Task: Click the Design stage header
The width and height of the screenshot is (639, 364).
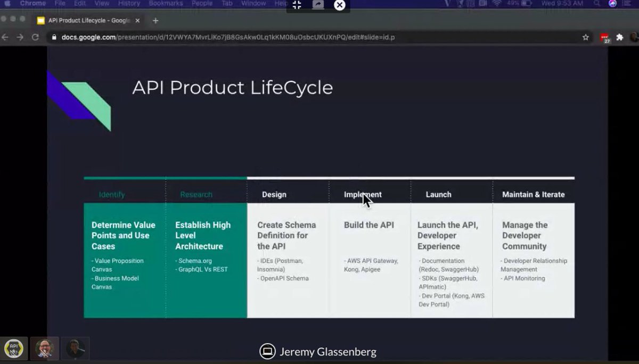Action: click(274, 195)
